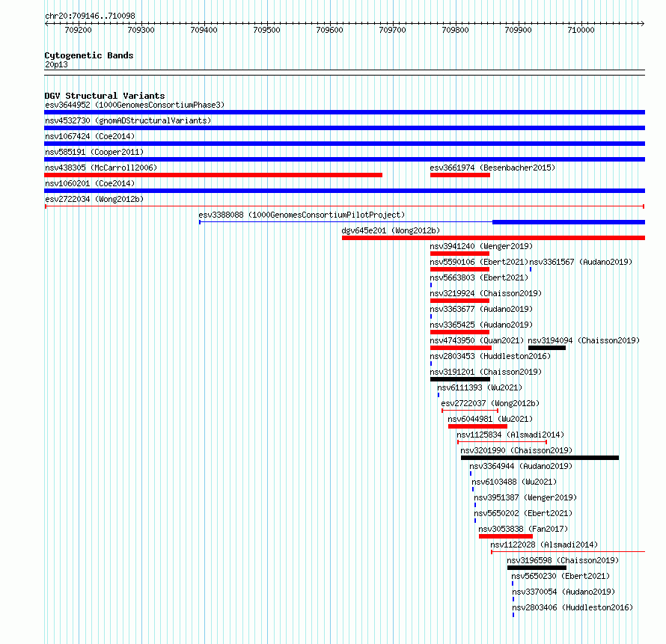Select the nsv585191 (Cooper2011) variant label
This screenshot has width=666, height=644.
[x=94, y=152]
